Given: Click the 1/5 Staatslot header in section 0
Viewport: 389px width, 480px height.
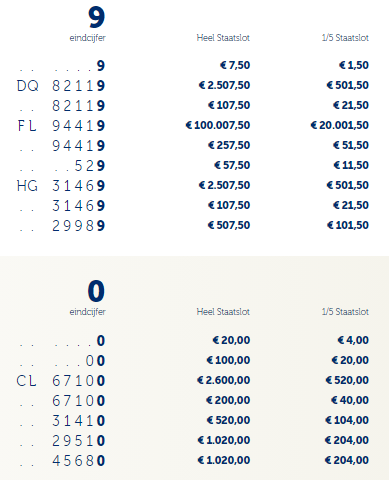Looking at the screenshot, I should click(x=345, y=312).
